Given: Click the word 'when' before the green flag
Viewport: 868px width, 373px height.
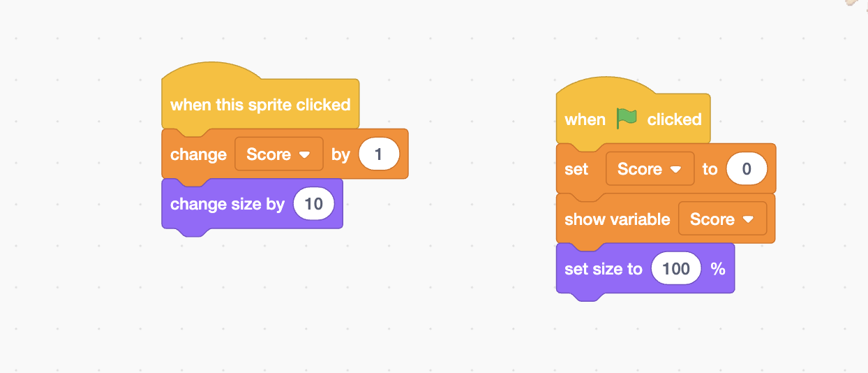Looking at the screenshot, I should click(x=585, y=119).
